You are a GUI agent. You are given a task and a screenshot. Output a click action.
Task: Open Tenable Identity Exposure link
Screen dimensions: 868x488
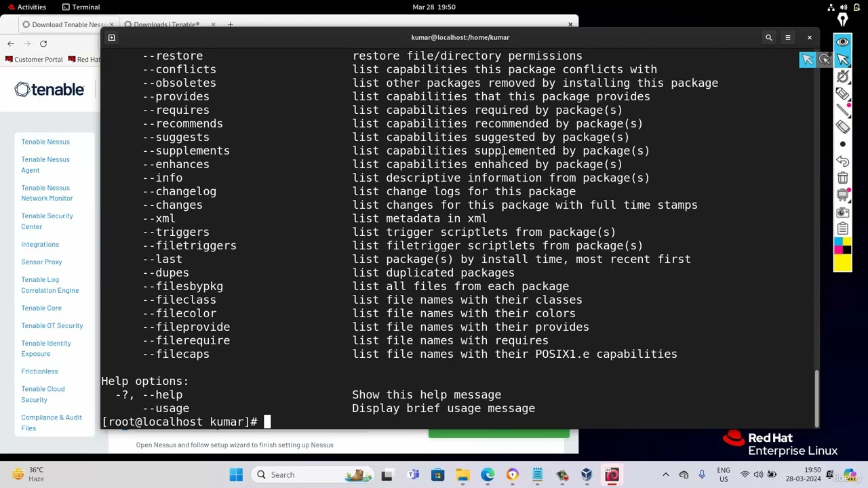tap(46, 348)
